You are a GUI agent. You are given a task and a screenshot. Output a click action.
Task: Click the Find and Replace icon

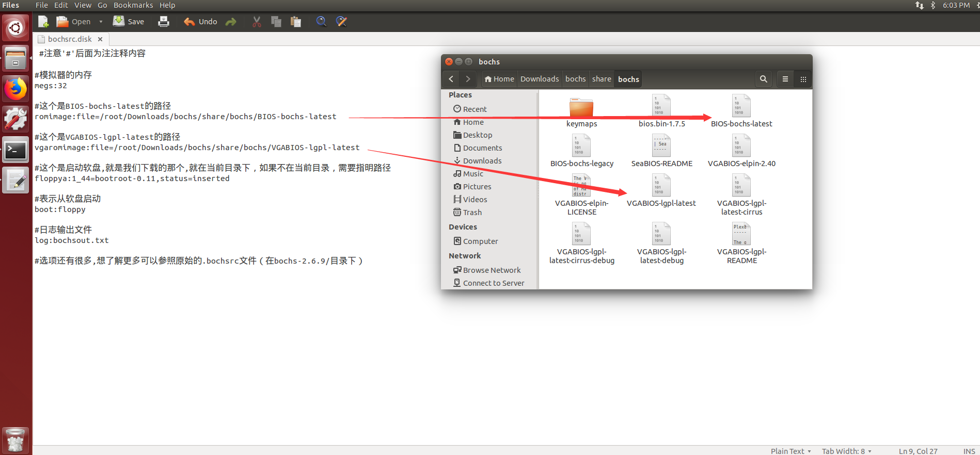341,21
